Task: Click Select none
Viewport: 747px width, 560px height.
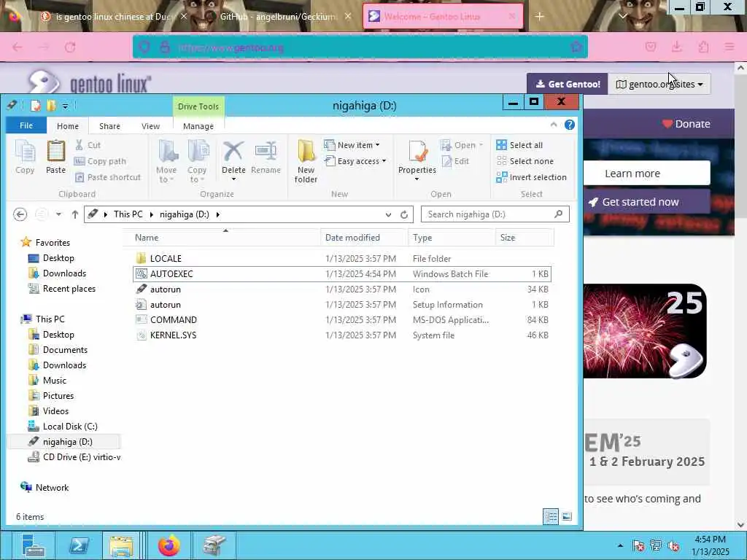Action: (x=525, y=161)
